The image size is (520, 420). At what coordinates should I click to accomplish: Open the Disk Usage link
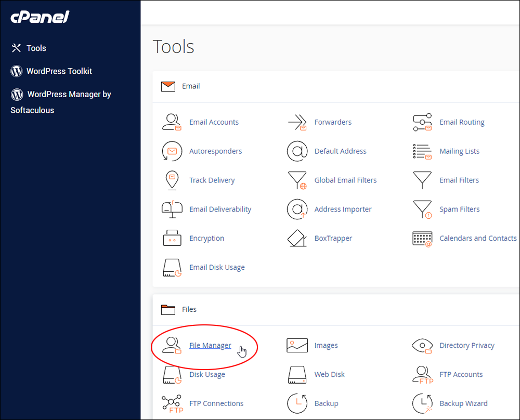207,375
